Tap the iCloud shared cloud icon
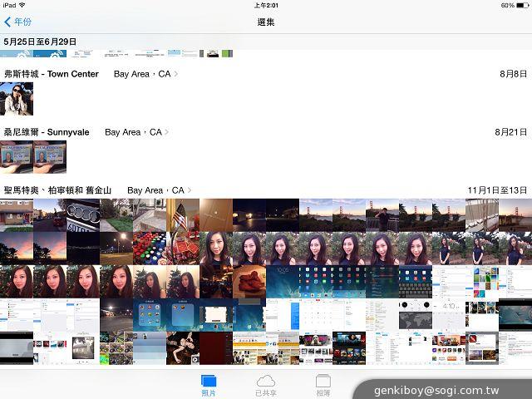The image size is (532, 399). (x=266, y=381)
